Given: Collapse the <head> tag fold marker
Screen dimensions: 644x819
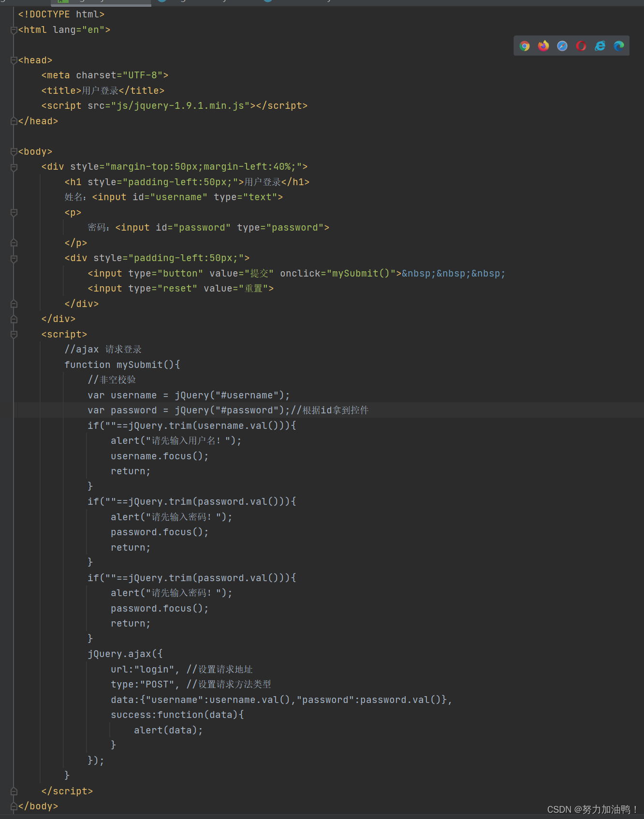Looking at the screenshot, I should coord(14,60).
